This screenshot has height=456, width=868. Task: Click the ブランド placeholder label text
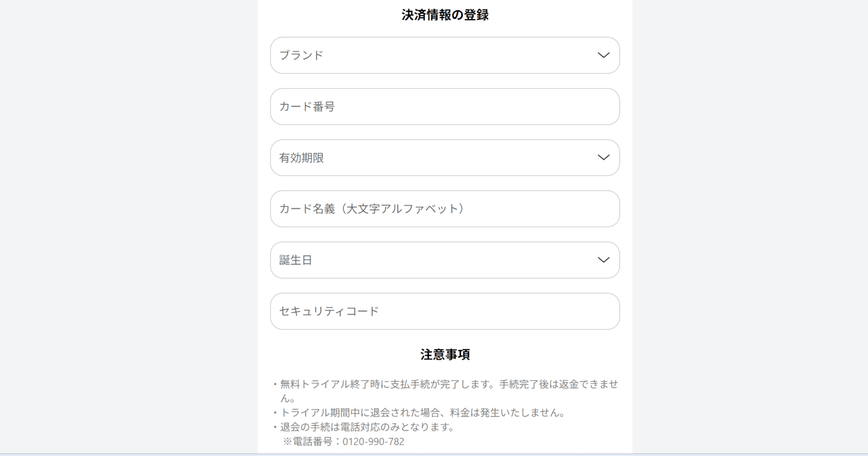coord(301,55)
